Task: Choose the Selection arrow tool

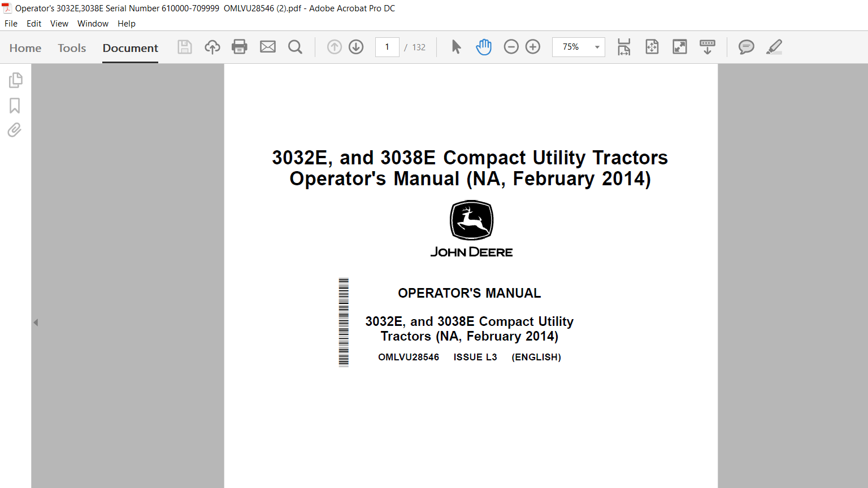Action: [x=457, y=47]
